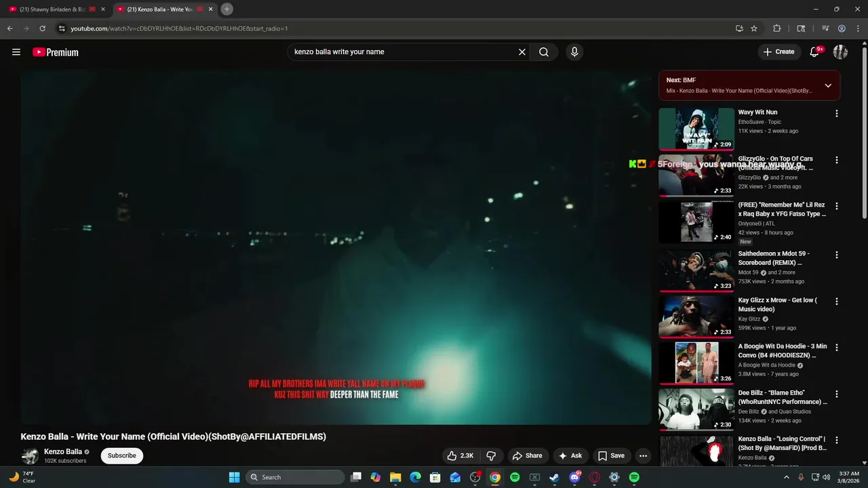Open the YouTube guide hamburger menu

[16, 52]
